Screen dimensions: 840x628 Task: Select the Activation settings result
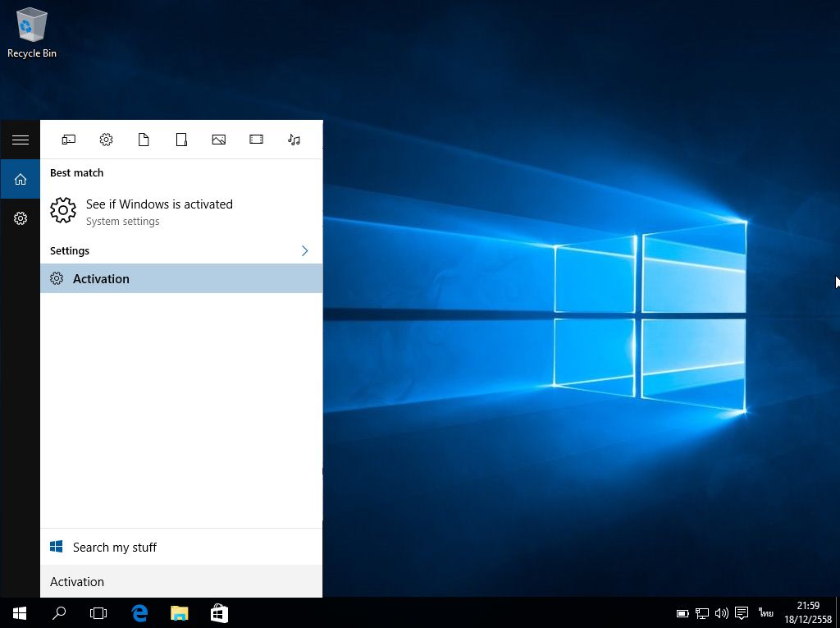[181, 278]
